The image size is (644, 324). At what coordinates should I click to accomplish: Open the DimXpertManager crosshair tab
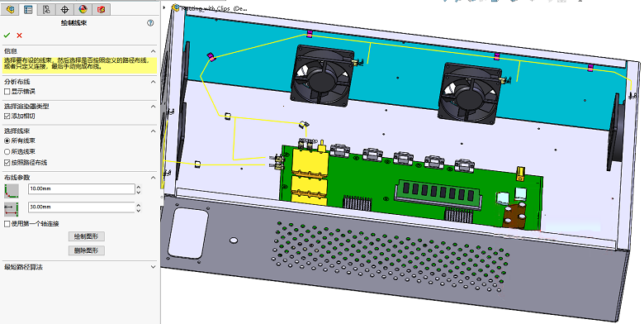64,9
